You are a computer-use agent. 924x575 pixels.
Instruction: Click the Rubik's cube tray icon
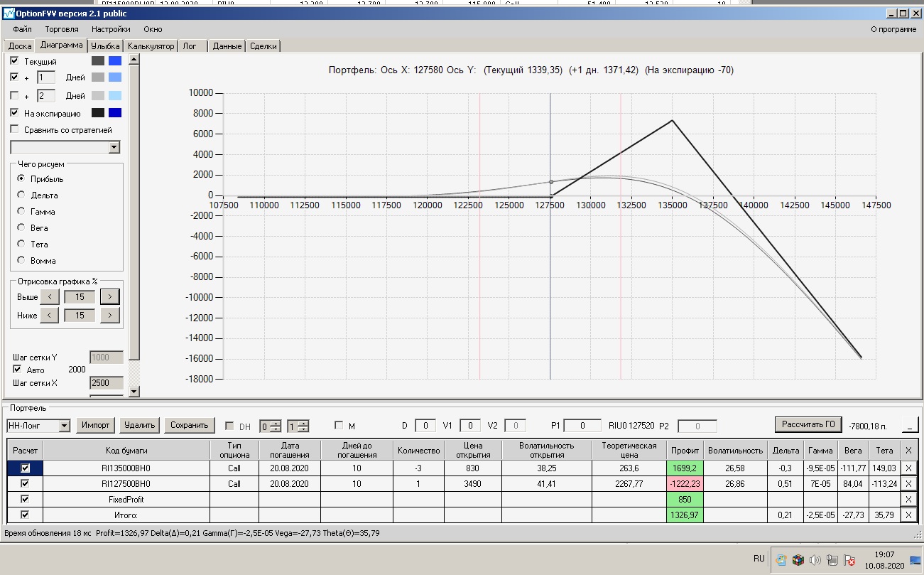click(798, 559)
